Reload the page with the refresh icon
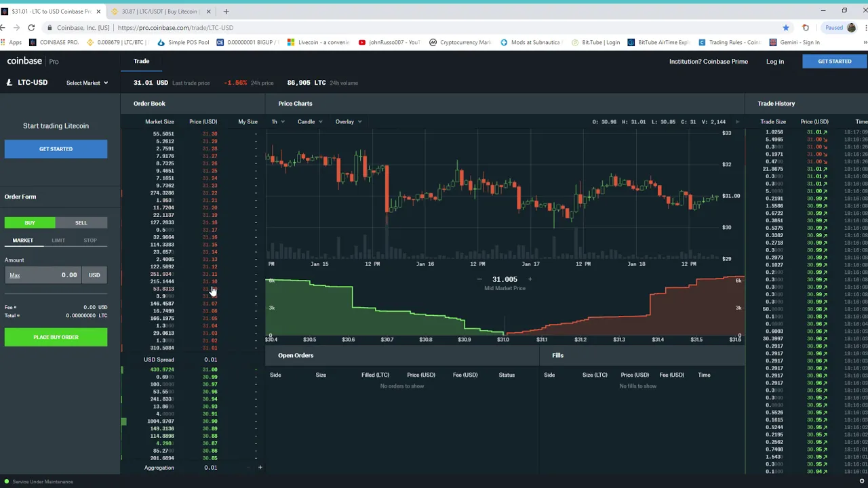This screenshot has width=868, height=488. coord(31,28)
